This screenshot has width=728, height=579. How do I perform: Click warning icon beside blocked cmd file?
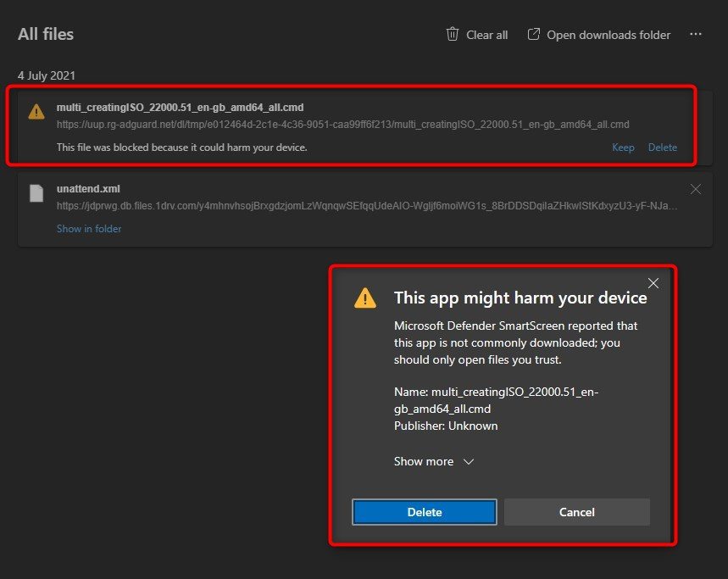click(36, 111)
